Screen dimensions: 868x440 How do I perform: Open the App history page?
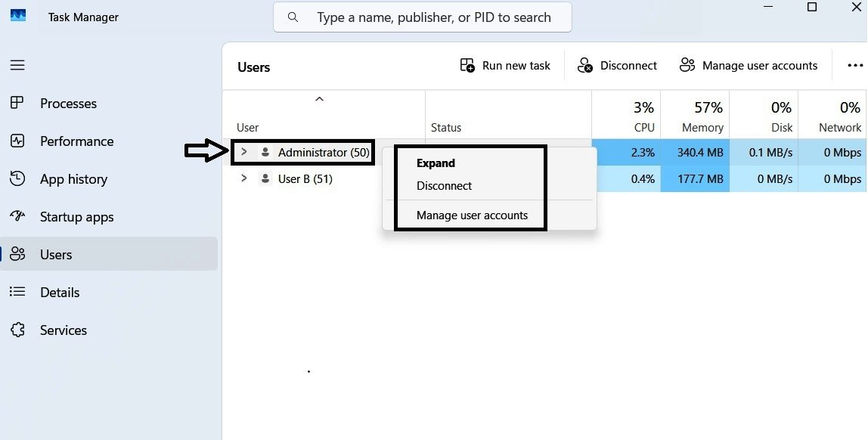point(73,179)
